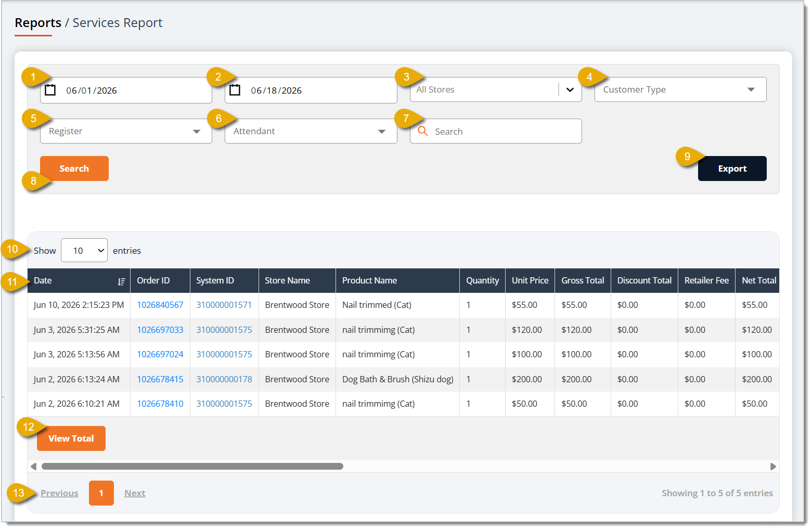The image size is (812, 530).
Task: Click 'Showing 1 to 5 of 5 entries' text
Action: coord(717,493)
